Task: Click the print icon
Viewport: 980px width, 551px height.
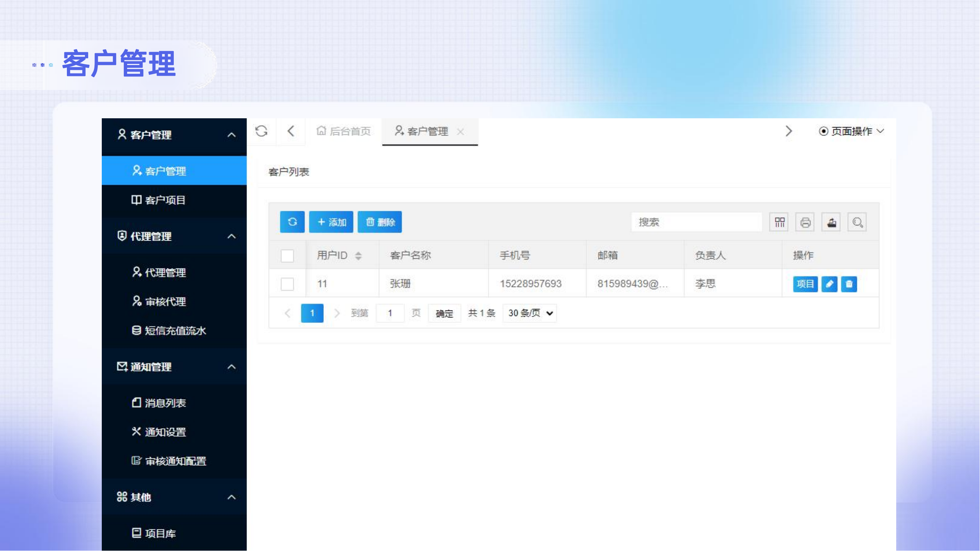Action: point(805,223)
